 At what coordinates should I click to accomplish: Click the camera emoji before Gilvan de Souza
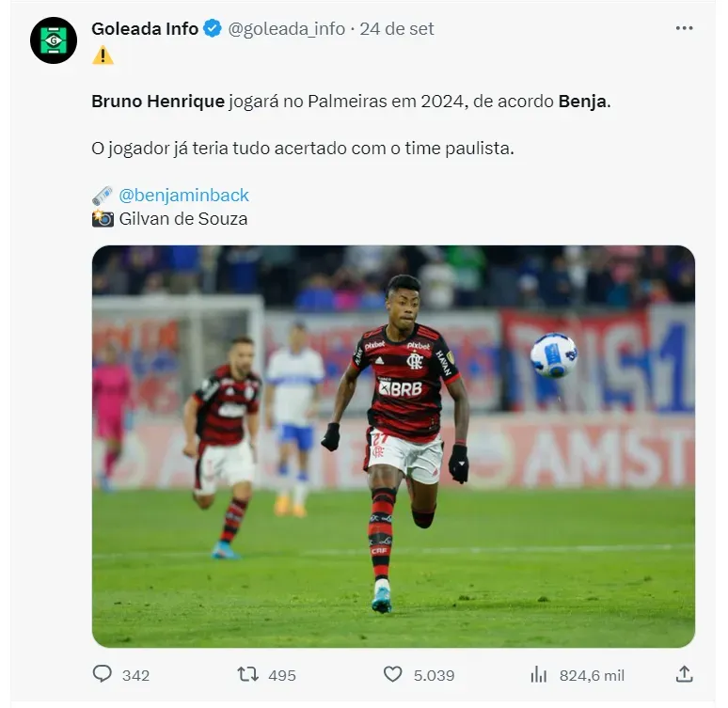pos(103,218)
